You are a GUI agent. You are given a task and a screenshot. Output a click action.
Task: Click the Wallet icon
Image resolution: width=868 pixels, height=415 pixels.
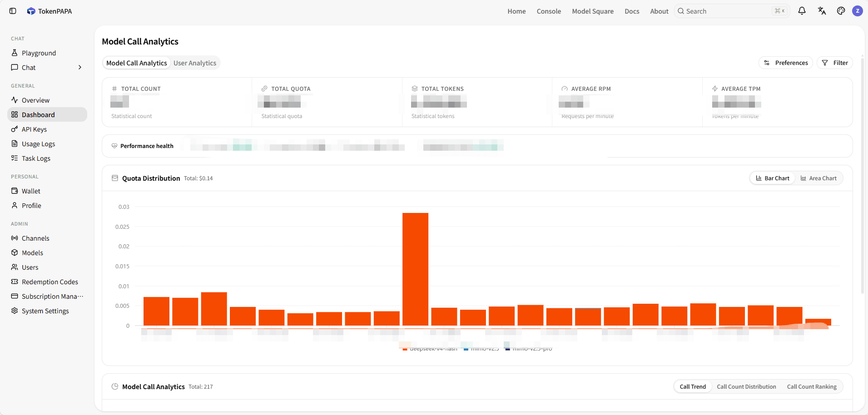[15, 191]
